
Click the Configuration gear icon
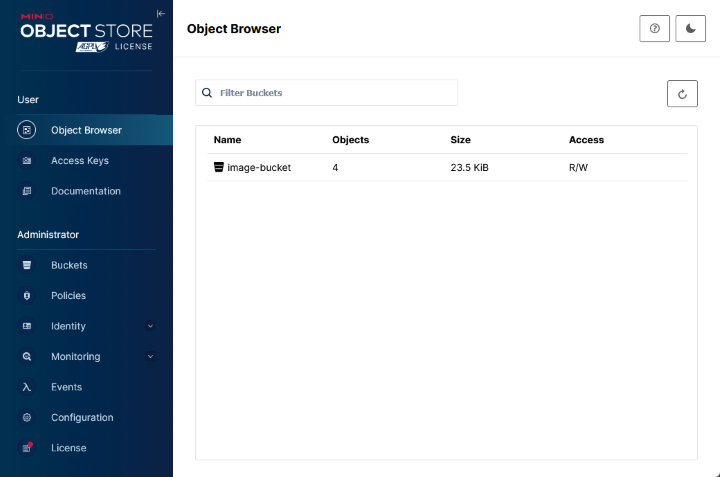click(x=28, y=418)
